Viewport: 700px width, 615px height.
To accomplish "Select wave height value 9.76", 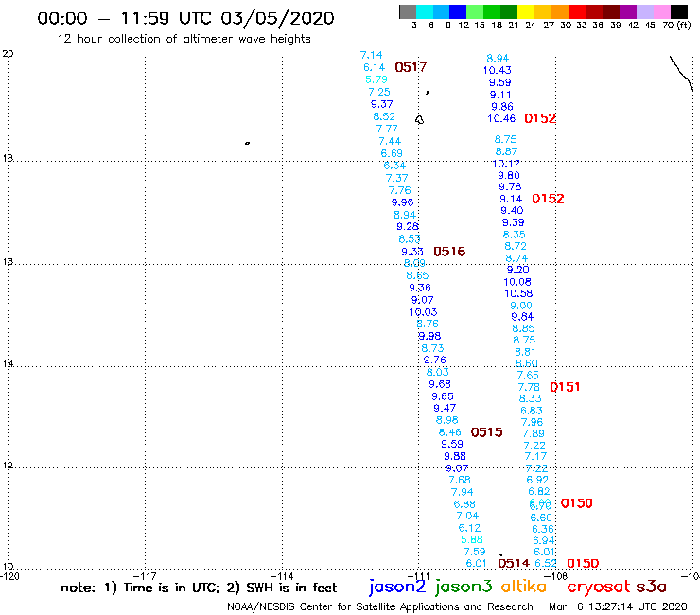I will [435, 360].
